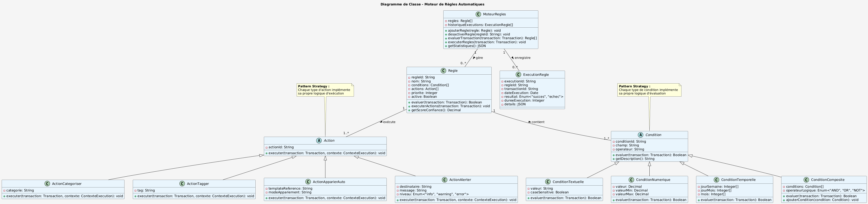Click the MoteurRegles class icon
The width and height of the screenshot is (868, 204).
(x=478, y=14)
